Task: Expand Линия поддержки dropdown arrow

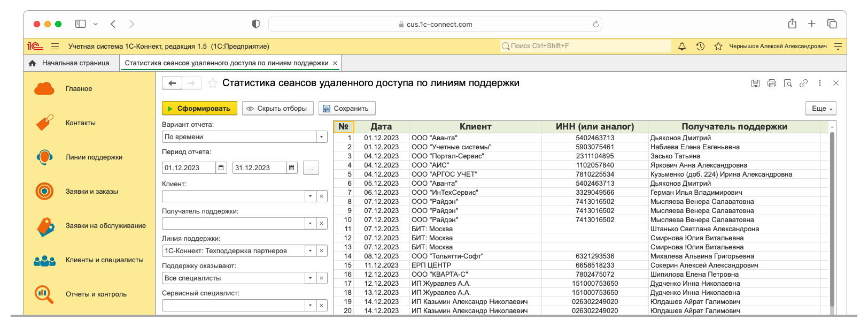Action: pyautogui.click(x=310, y=251)
